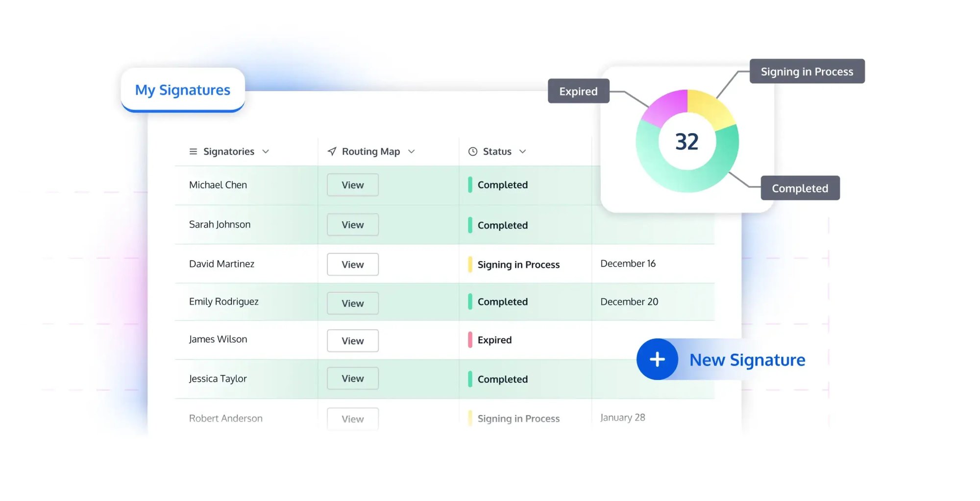Image resolution: width=980 pixels, height=501 pixels.
Task: Select the Signing in Process chart label
Action: 807,72
